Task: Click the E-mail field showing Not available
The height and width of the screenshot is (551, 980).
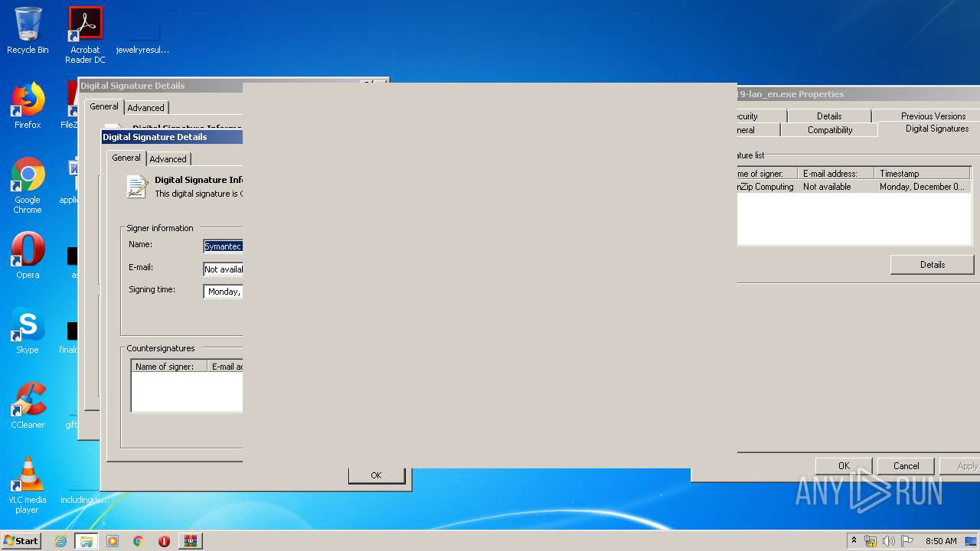Action: tap(223, 269)
